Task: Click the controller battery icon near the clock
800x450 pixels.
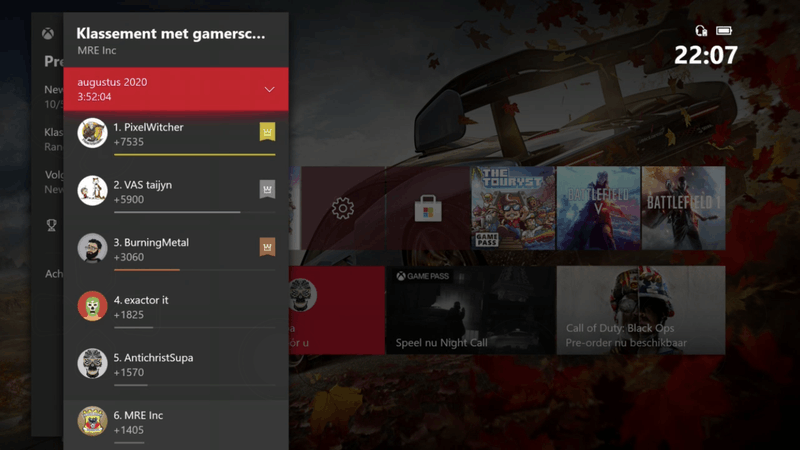Action: (723, 31)
